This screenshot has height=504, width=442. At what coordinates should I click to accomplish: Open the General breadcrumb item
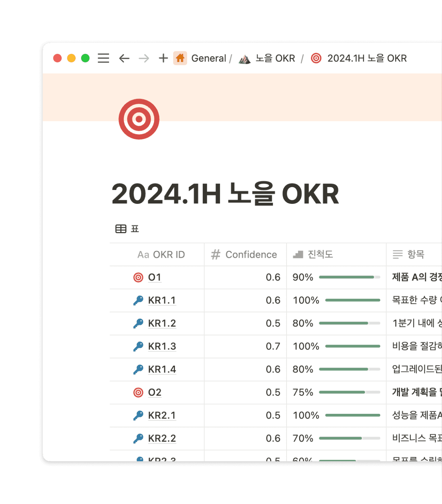click(209, 58)
